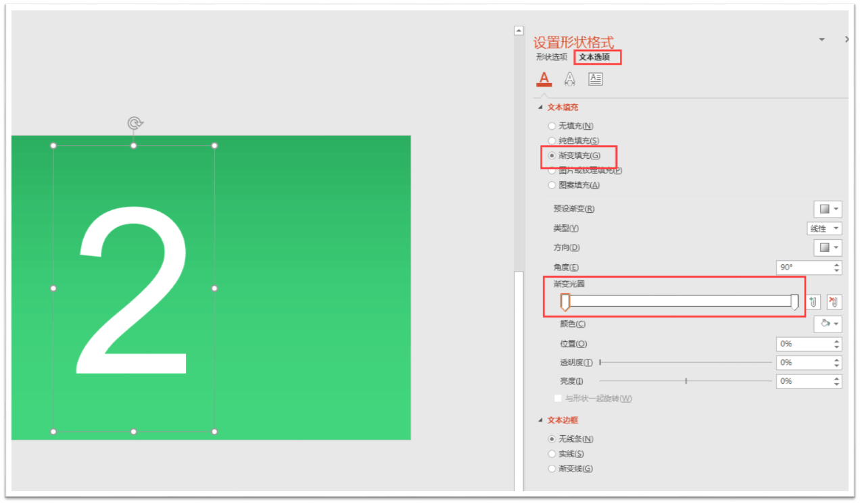The image size is (860, 504).
Task: Open the gradient direction (方向) picker icon
Action: (828, 247)
